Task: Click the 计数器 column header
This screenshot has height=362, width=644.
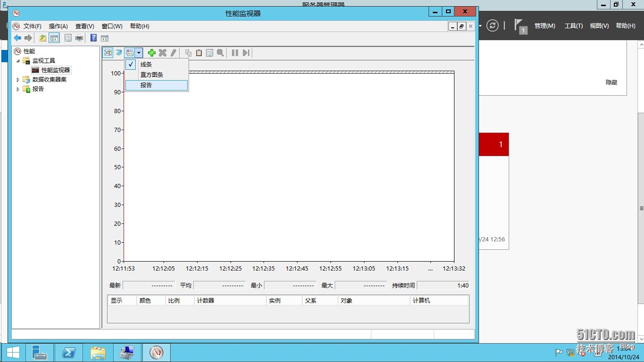Action: pos(230,300)
